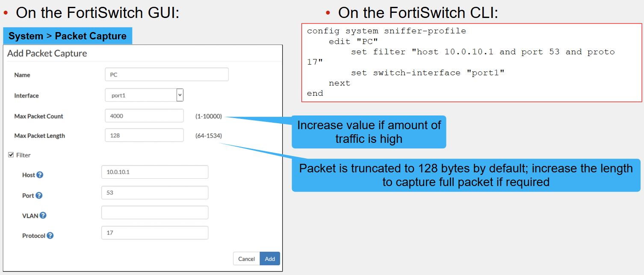Click the 'edit "PC"' CLI line
Image resolution: width=644 pixels, height=275 pixels.
[353, 41]
